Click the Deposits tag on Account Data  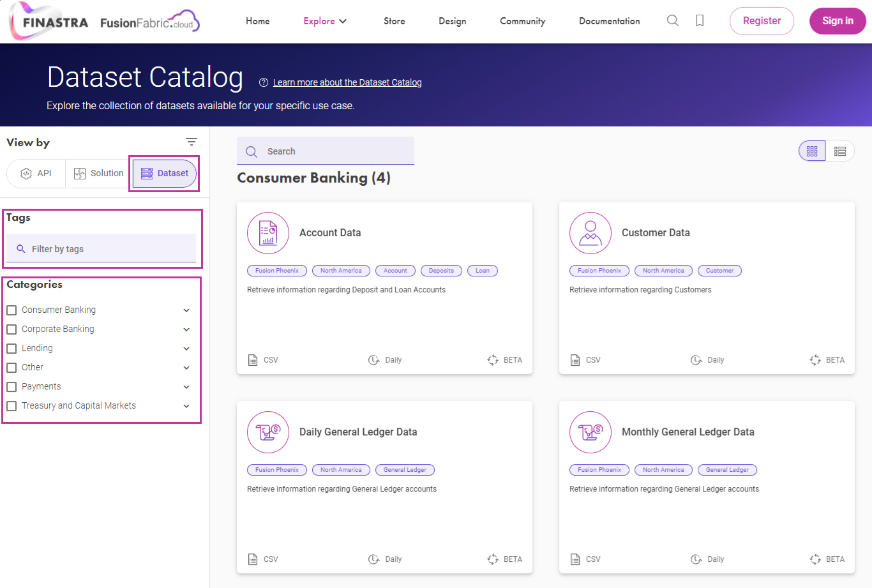point(441,271)
